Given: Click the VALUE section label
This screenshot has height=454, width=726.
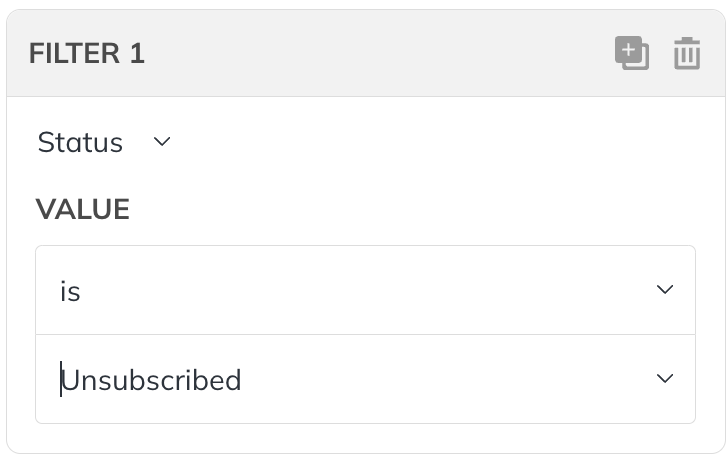Looking at the screenshot, I should tap(82, 209).
